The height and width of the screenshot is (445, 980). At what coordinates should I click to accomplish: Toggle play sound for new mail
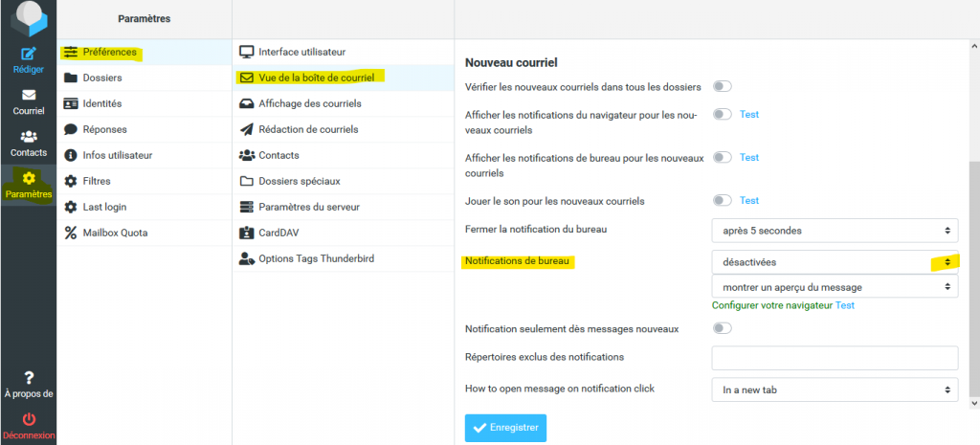pos(722,201)
